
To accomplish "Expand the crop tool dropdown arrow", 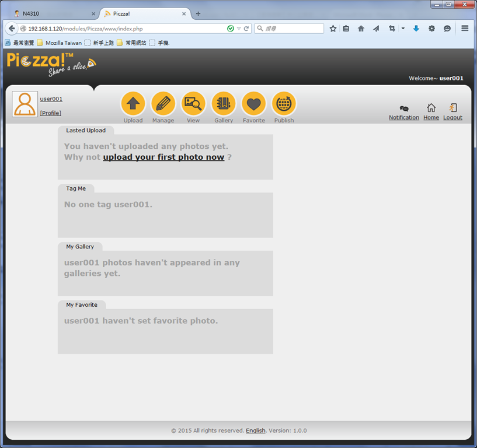I will 403,29.
